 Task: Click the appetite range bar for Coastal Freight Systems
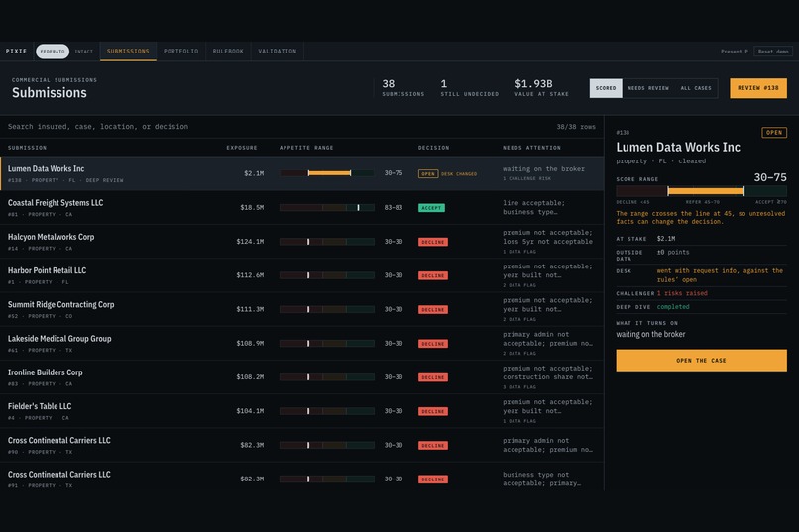click(x=326, y=208)
